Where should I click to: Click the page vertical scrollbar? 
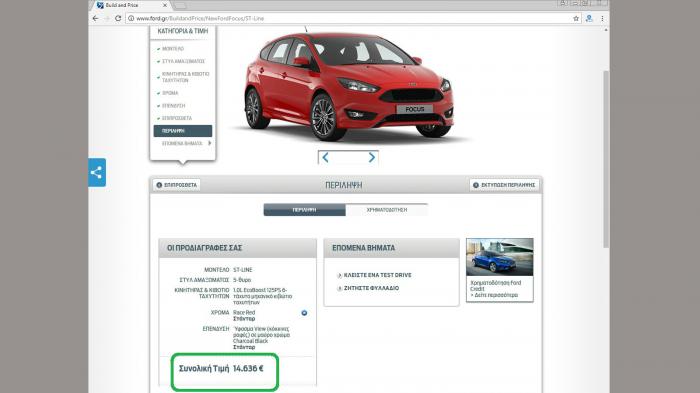tap(606, 159)
